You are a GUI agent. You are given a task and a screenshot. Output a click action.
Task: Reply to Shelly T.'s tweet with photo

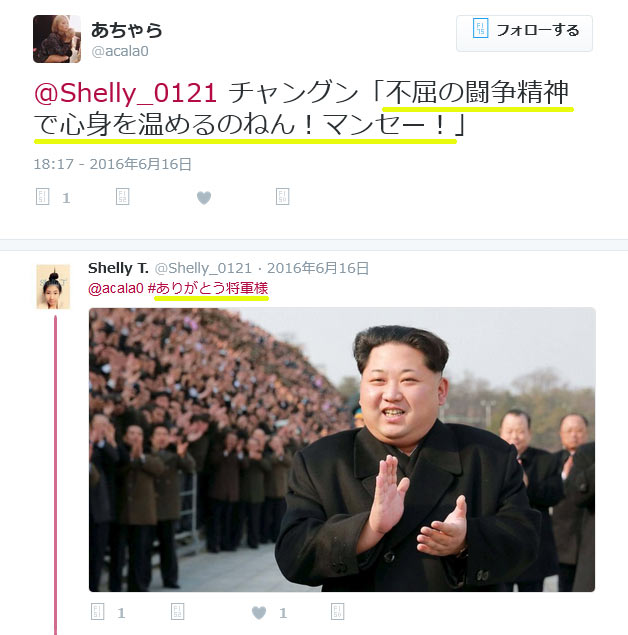[x=98, y=612]
